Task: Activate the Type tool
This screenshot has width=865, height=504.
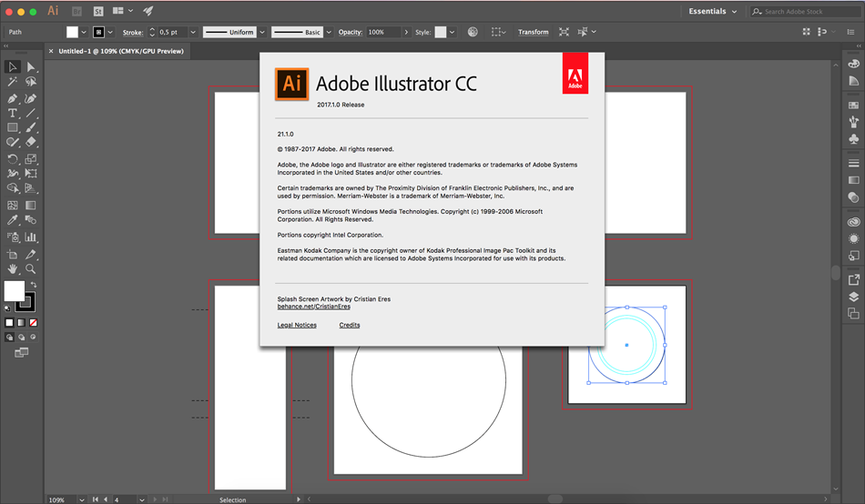Action: point(12,113)
